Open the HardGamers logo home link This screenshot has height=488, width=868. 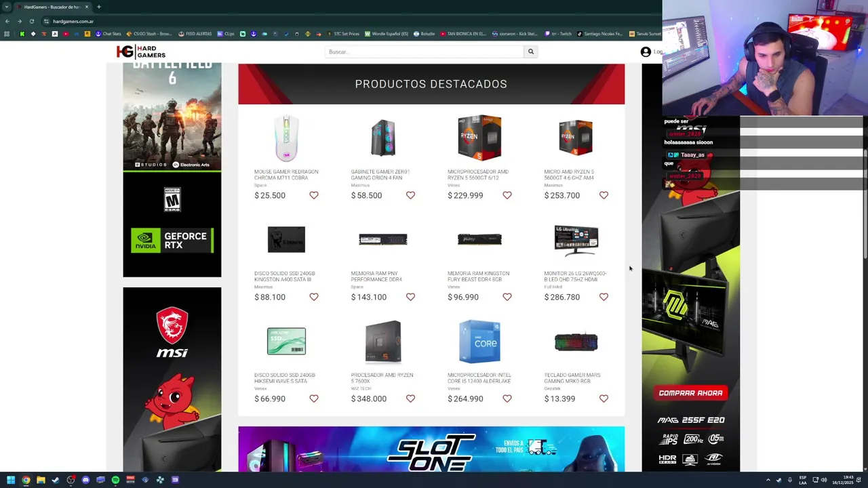[141, 52]
